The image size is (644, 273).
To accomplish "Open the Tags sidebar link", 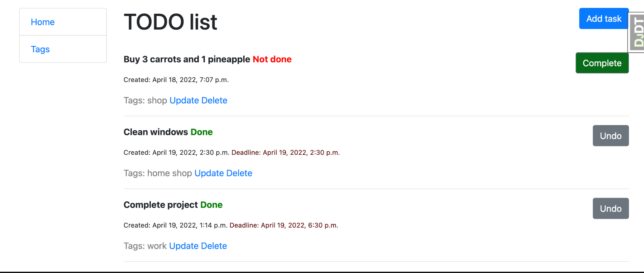I will tap(40, 49).
